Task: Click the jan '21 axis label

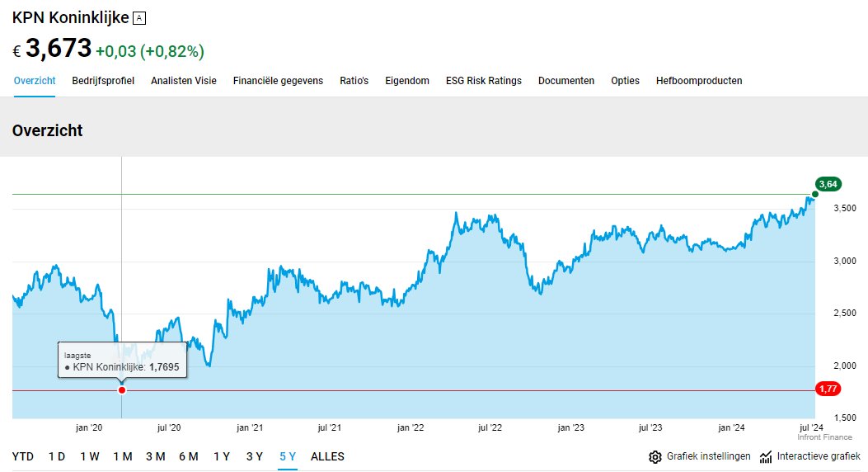Action: coord(250,427)
